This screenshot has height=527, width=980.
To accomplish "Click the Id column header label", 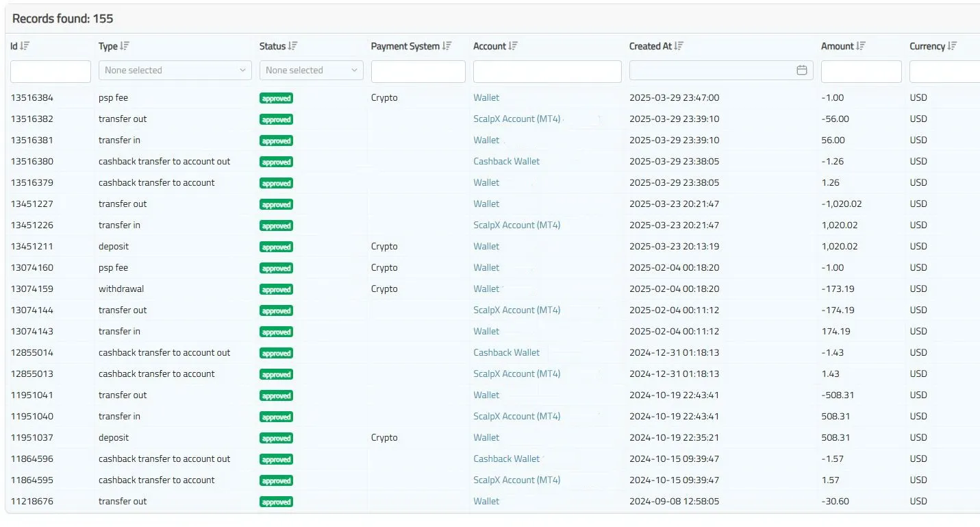I will [x=14, y=46].
